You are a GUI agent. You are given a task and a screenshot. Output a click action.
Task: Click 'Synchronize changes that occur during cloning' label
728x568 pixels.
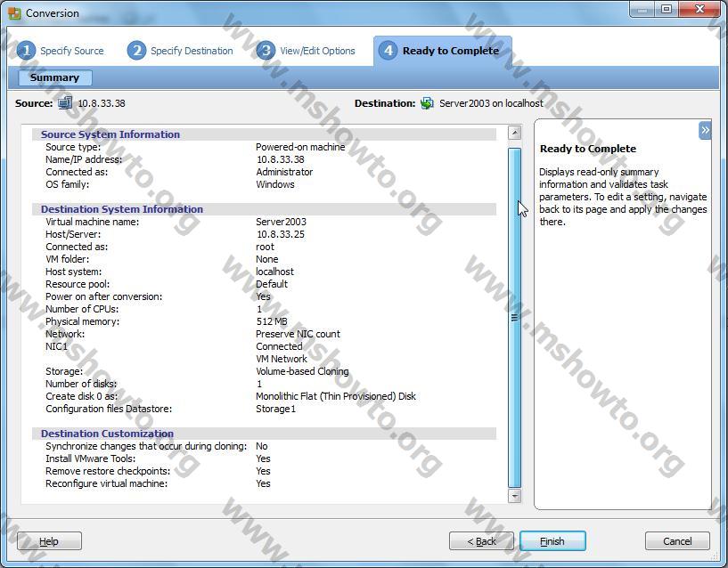[146, 446]
